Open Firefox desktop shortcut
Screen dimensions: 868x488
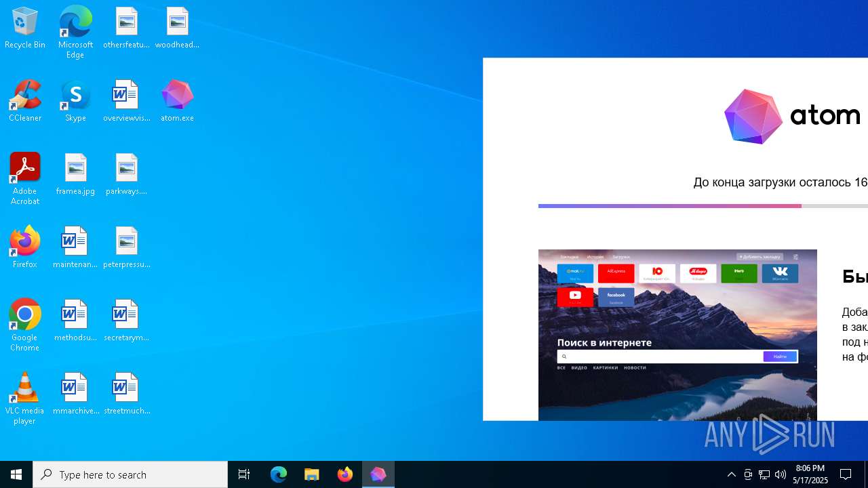pyautogui.click(x=25, y=248)
